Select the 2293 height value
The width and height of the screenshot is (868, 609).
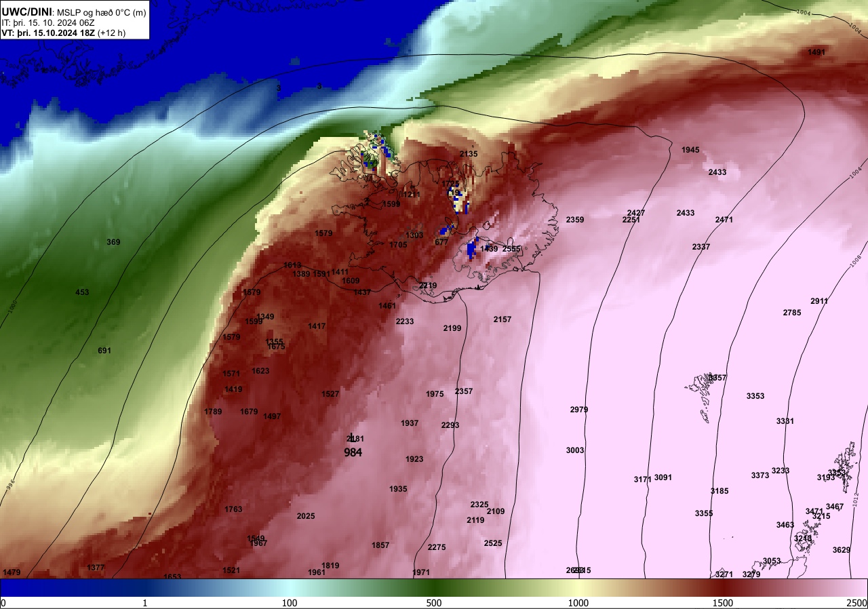click(x=450, y=425)
